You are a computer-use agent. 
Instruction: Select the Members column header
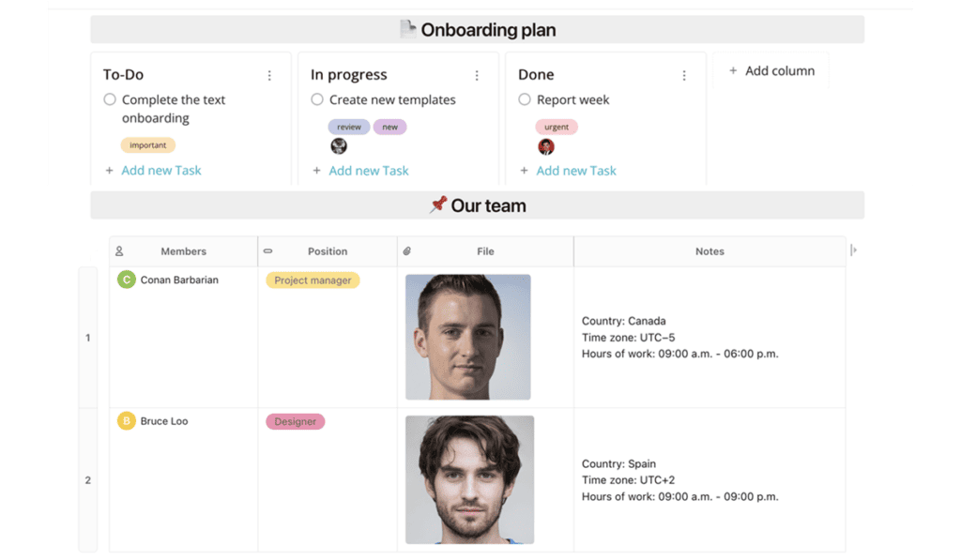click(183, 251)
